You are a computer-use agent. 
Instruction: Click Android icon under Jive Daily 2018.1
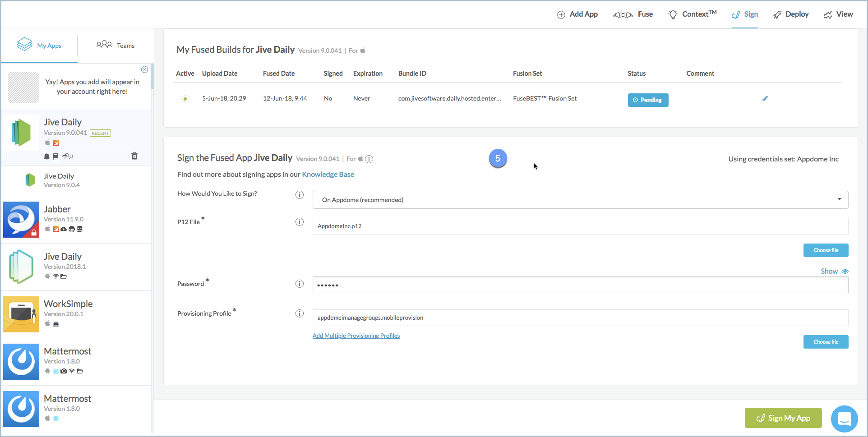coord(47,276)
